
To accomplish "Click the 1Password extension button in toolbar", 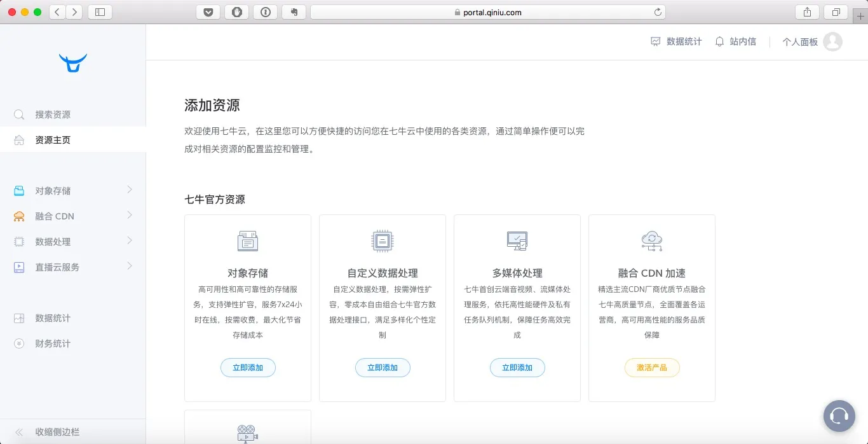I will point(265,11).
